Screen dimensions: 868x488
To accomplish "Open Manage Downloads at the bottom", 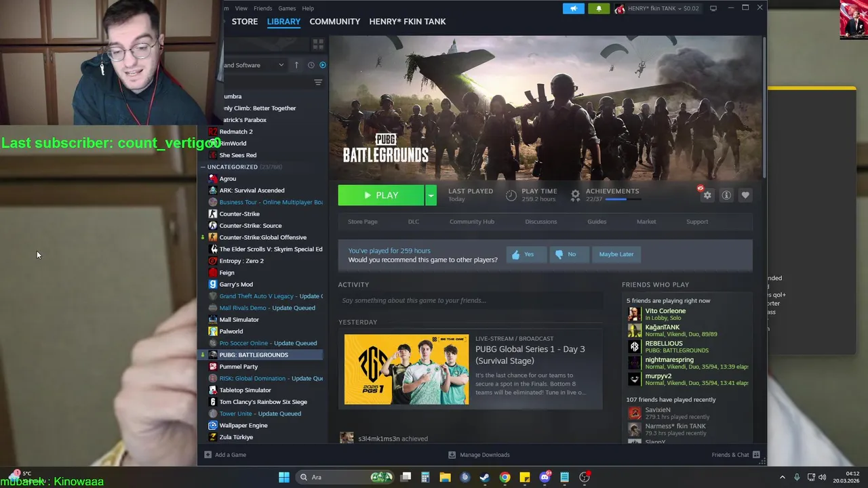I will click(479, 455).
